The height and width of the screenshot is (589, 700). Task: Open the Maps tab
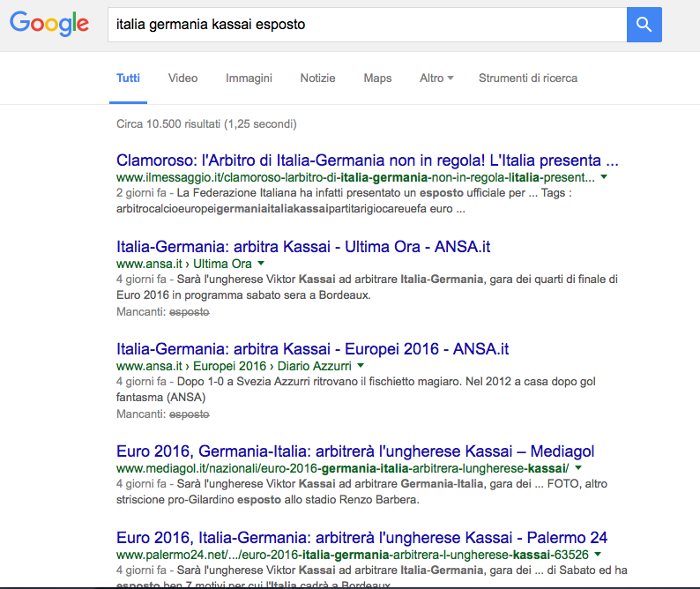(377, 78)
